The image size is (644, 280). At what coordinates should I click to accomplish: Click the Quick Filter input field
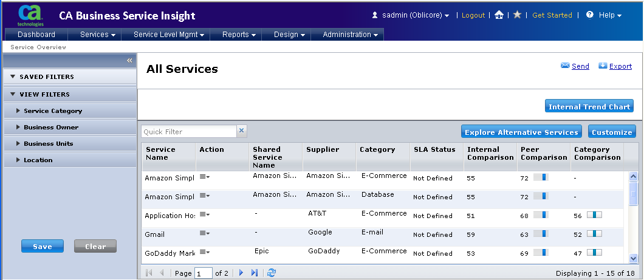188,131
